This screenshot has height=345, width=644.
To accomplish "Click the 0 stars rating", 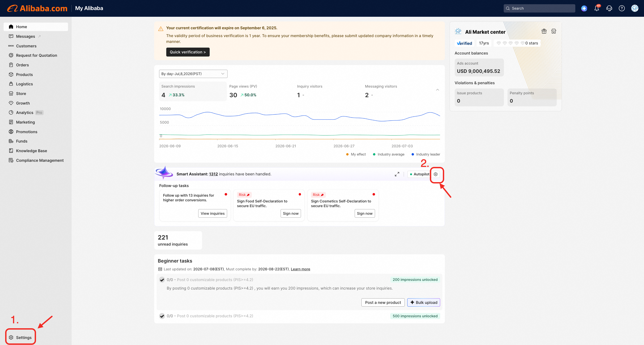I will pyautogui.click(x=517, y=43).
